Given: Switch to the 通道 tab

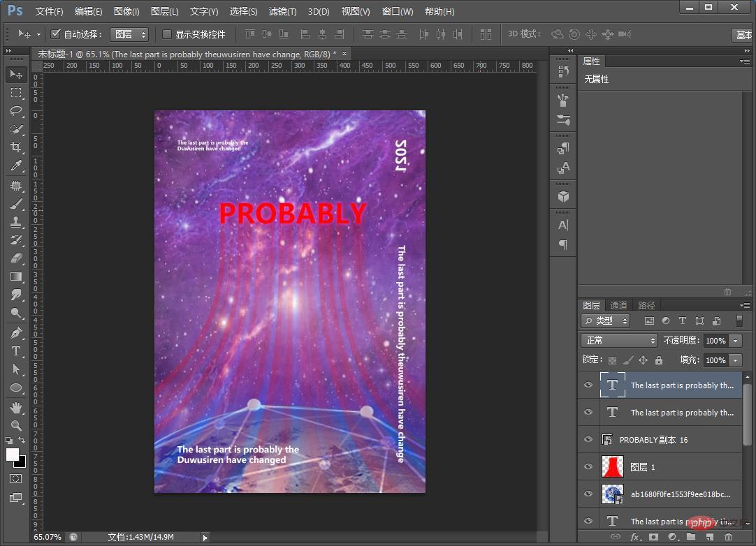Looking at the screenshot, I should tap(618, 305).
